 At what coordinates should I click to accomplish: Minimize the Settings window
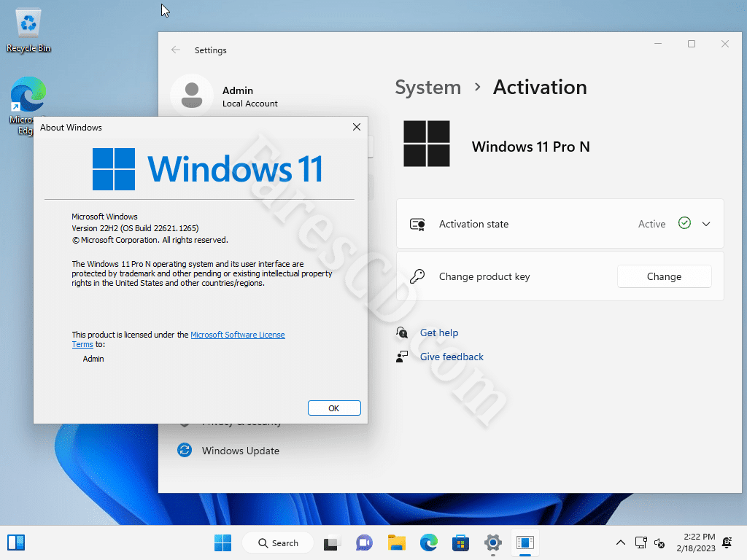(x=658, y=44)
